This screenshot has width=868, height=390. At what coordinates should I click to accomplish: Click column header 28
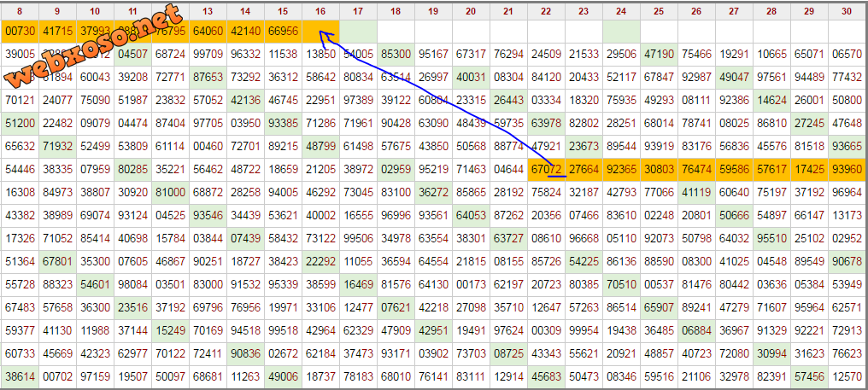[x=771, y=11]
